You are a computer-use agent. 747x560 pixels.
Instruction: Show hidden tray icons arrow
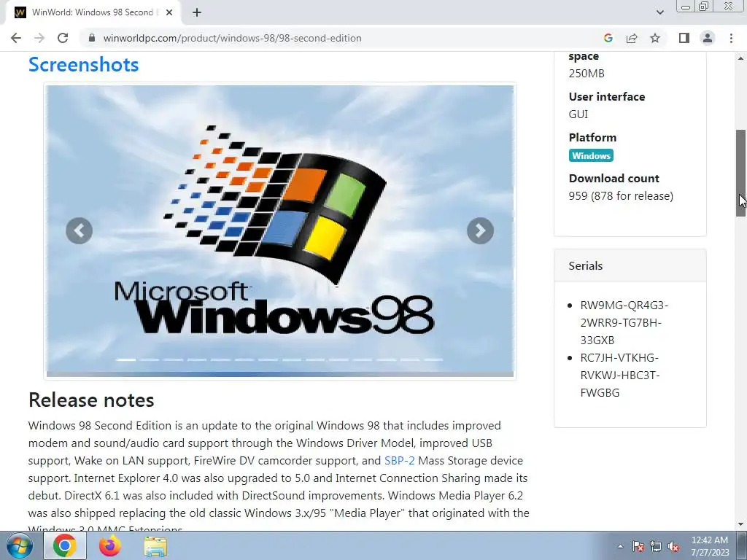point(620,546)
